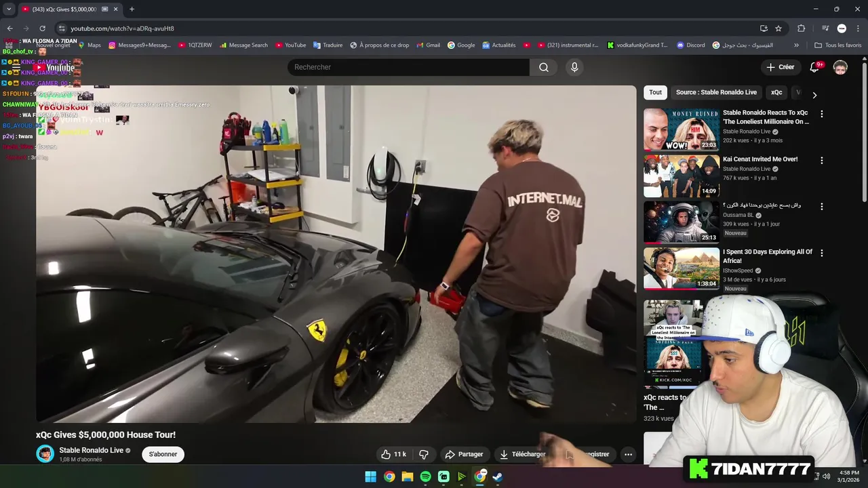
Task: Open Chrome three-dot menu
Action: coord(857,28)
